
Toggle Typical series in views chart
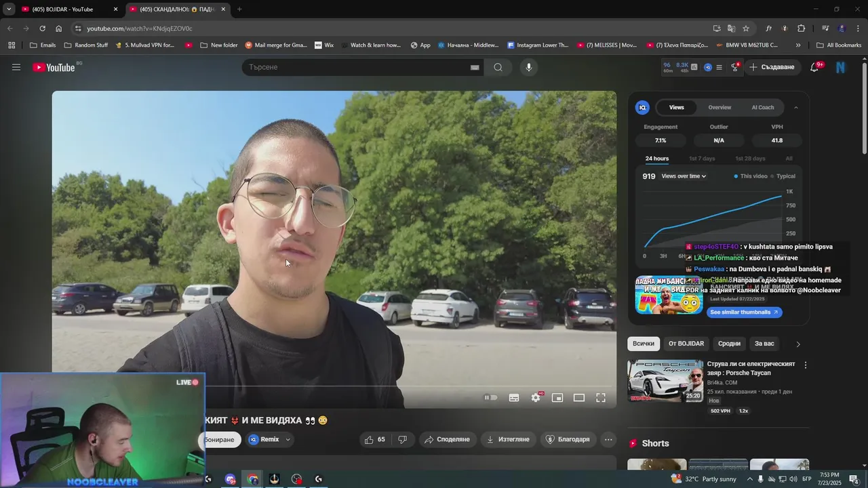(782, 176)
